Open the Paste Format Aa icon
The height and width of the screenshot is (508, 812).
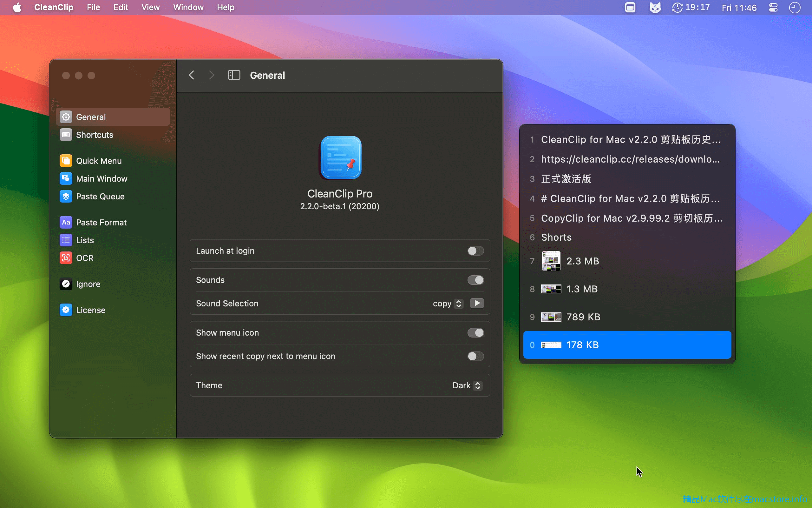66,222
